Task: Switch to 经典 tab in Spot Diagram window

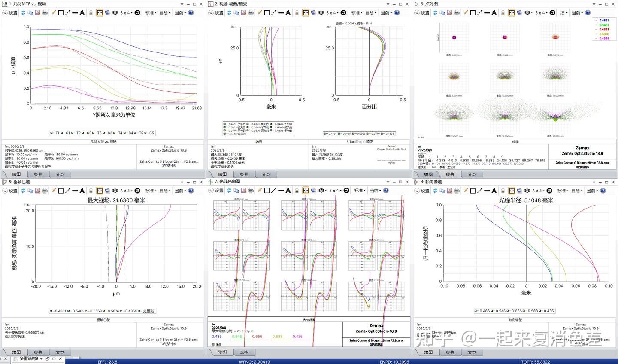Action: coord(450,174)
